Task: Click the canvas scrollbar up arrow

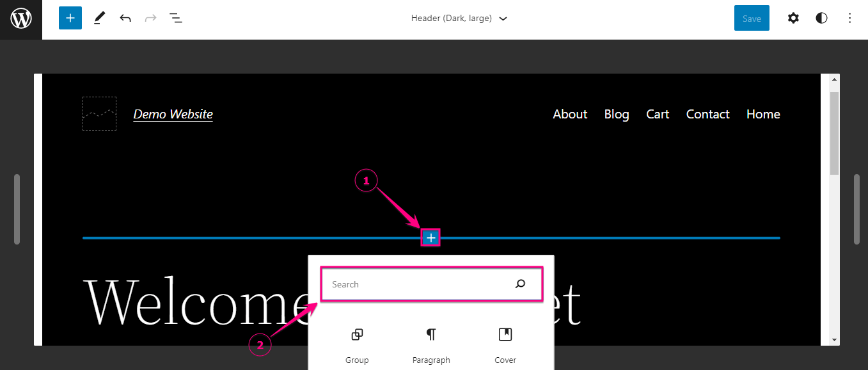Action: coord(834,80)
